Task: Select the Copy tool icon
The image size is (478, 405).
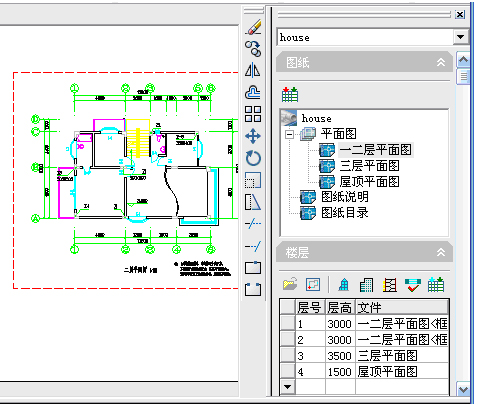Action: pos(253,48)
